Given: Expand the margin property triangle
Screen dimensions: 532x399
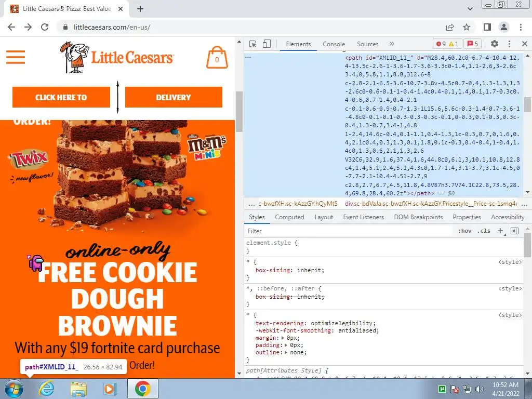Looking at the screenshot, I should [x=283, y=338].
